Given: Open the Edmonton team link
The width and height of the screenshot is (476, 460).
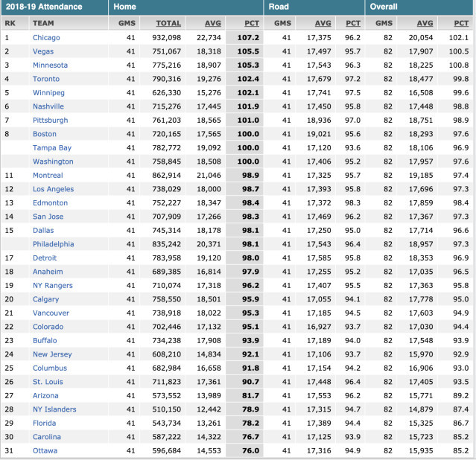Looking at the screenshot, I should tap(51, 202).
